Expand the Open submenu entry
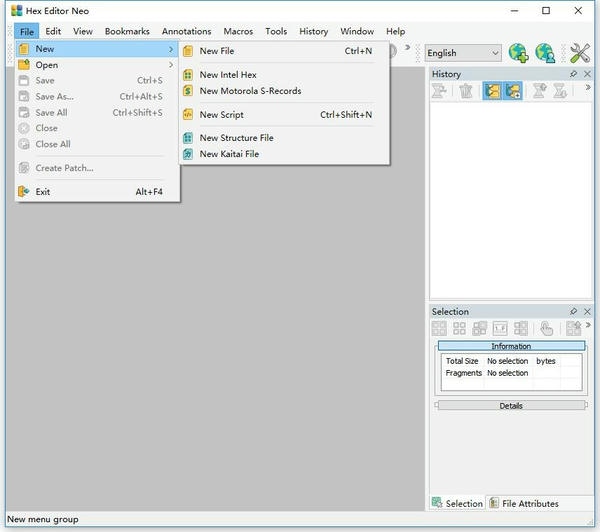 pyautogui.click(x=96, y=65)
